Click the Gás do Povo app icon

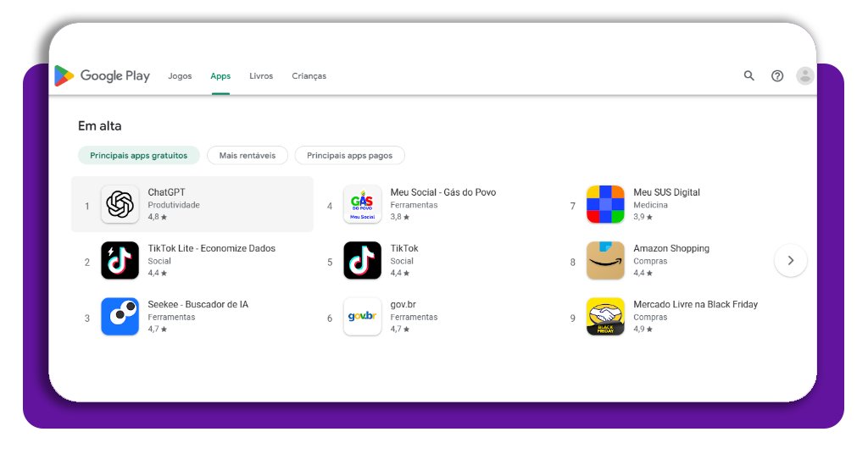pos(363,204)
